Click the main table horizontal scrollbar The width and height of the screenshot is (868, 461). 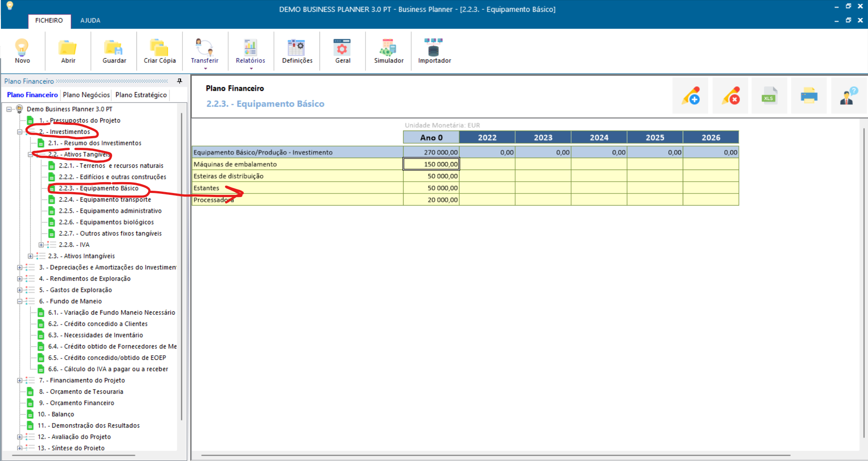coord(496,455)
